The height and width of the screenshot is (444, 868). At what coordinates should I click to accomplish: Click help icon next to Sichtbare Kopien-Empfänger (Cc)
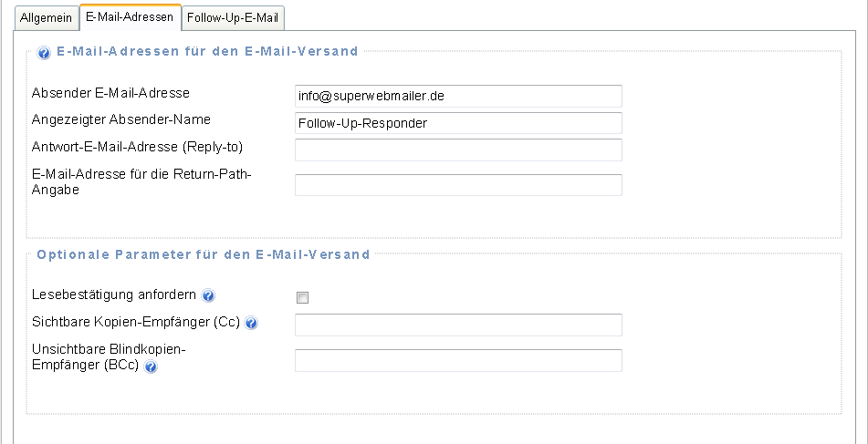pyautogui.click(x=251, y=324)
